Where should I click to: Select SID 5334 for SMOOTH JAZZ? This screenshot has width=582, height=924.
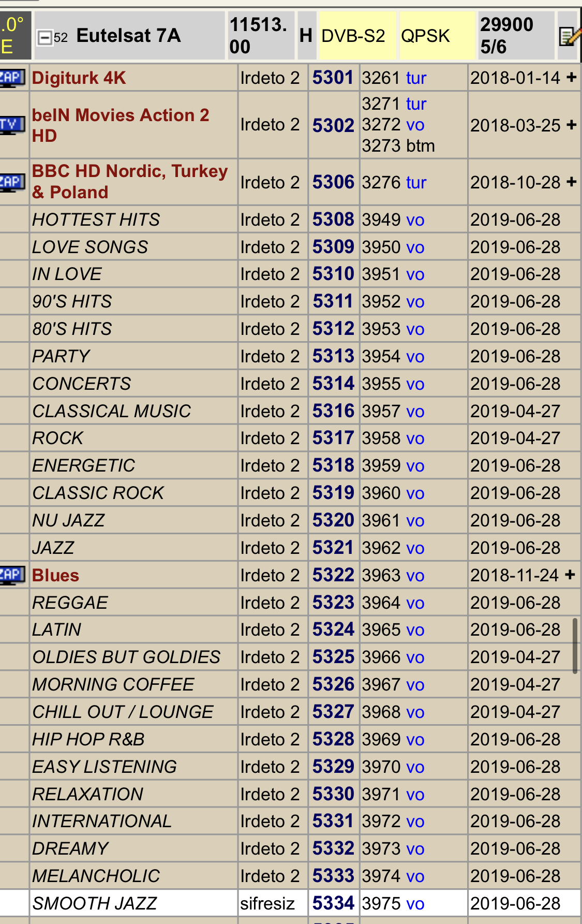coord(333,903)
